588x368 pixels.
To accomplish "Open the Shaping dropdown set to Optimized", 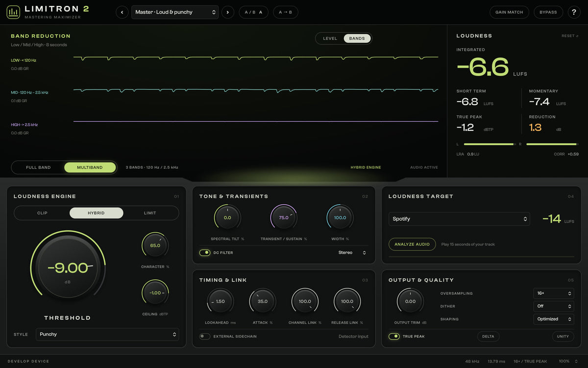I will pos(554,319).
